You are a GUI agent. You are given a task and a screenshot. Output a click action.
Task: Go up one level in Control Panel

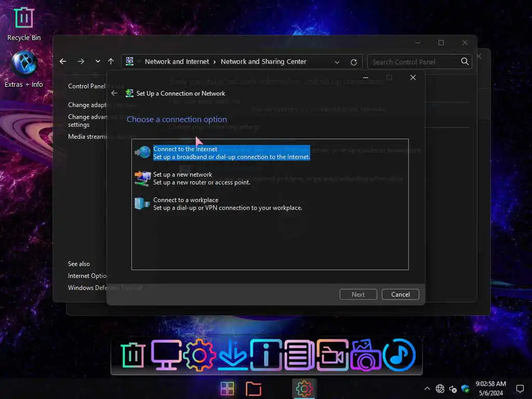point(111,61)
